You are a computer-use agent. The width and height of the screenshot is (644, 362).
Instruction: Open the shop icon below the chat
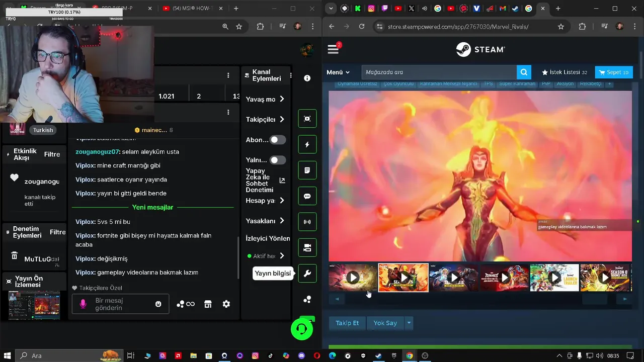pyautogui.click(x=208, y=304)
